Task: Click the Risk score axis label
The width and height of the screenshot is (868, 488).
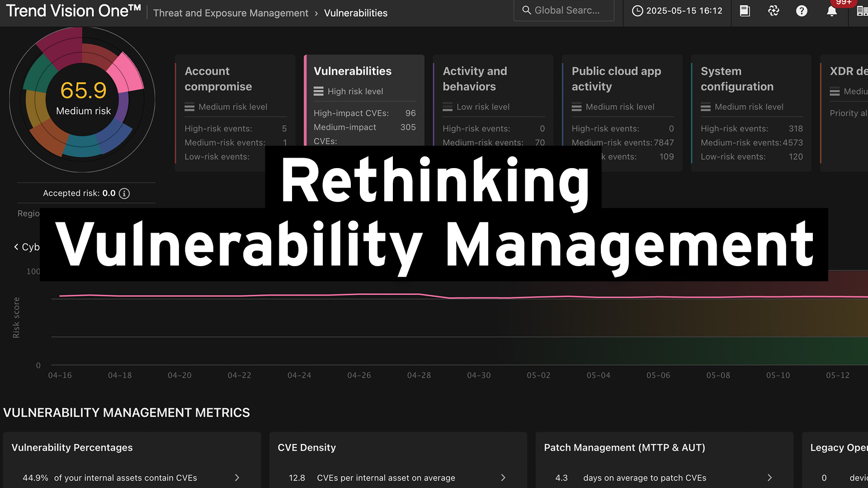Action: pos(16,317)
